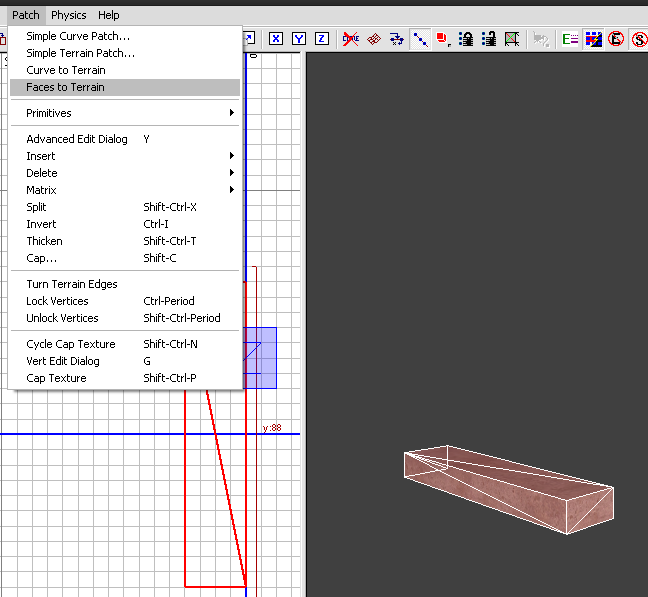Choose Invert patch option
648x597 pixels.
[125, 224]
